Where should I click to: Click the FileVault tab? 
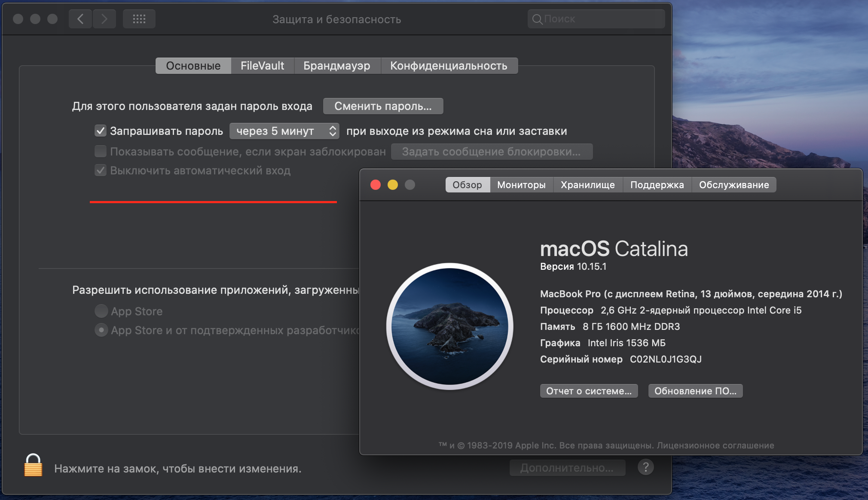(x=262, y=65)
